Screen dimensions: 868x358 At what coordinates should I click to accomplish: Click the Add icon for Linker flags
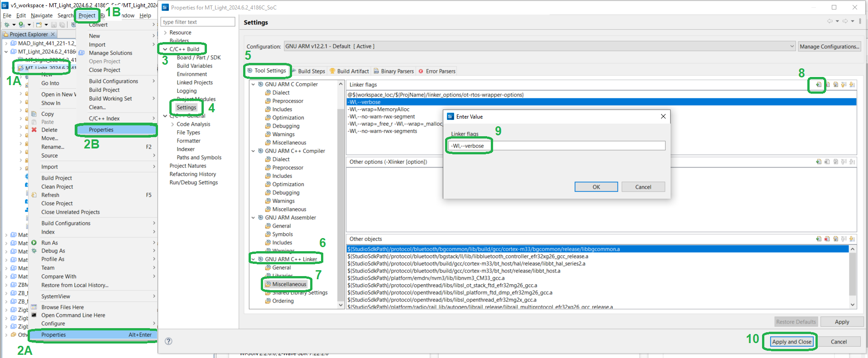click(x=818, y=85)
